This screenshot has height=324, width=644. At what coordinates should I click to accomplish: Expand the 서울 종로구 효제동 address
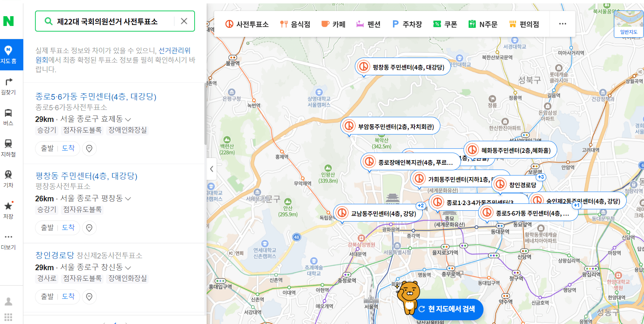tap(96, 119)
